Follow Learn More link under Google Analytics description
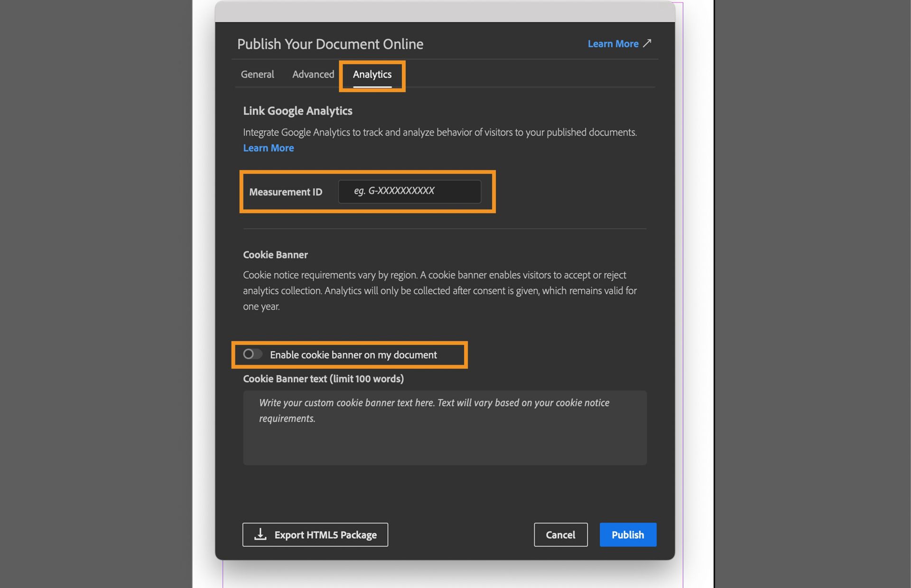The image size is (911, 588). pos(268,148)
